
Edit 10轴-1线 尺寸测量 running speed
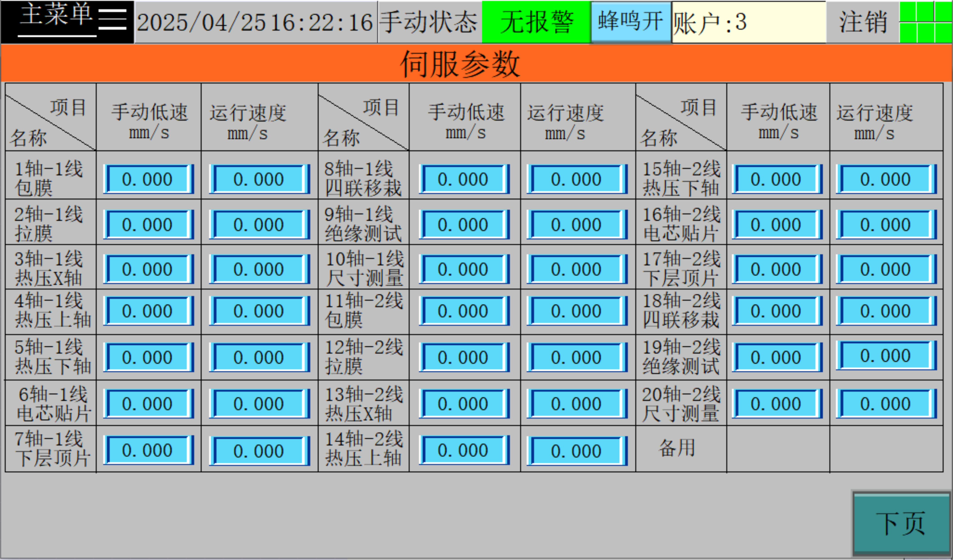tap(577, 269)
